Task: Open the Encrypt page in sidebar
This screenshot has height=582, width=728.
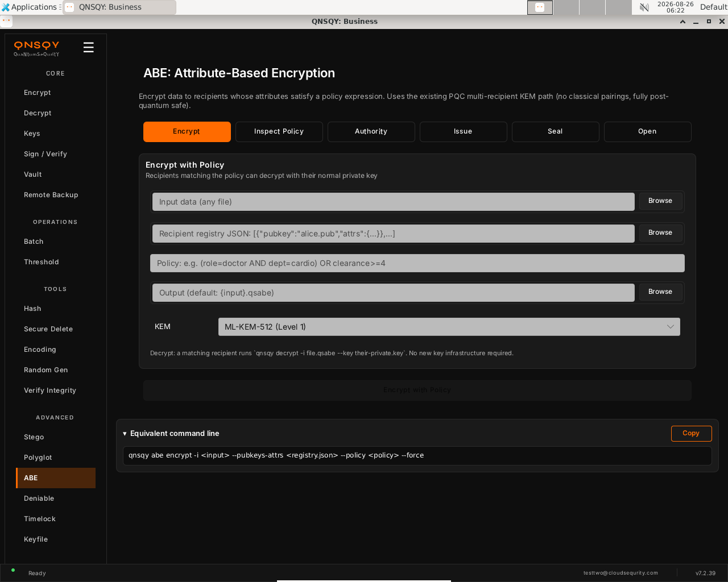Action: (56, 93)
